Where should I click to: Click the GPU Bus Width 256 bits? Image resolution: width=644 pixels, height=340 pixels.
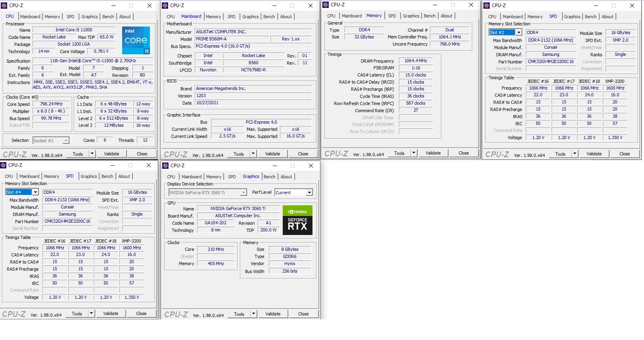290,271
